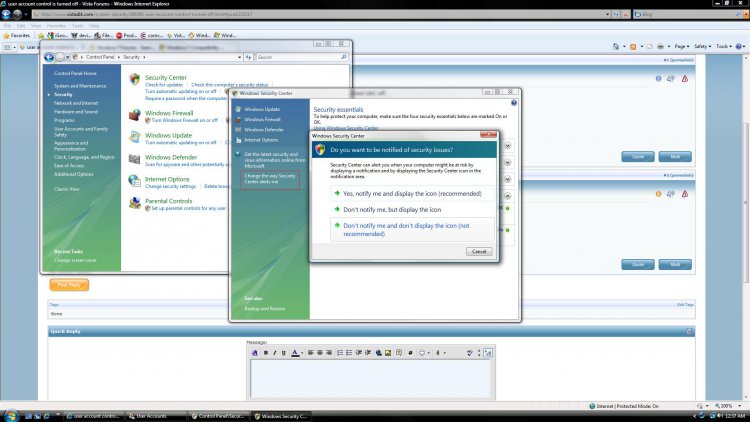Click the align center icon in editor
The image size is (750, 422).
(320, 353)
